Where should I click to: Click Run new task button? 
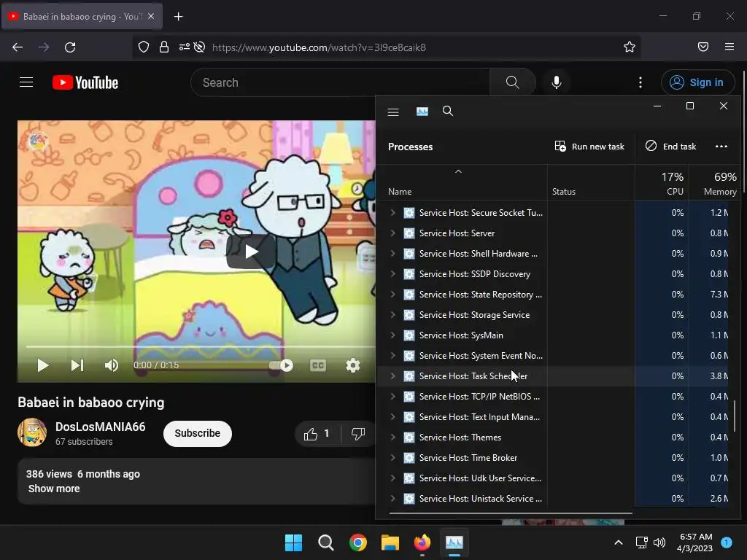click(x=589, y=146)
